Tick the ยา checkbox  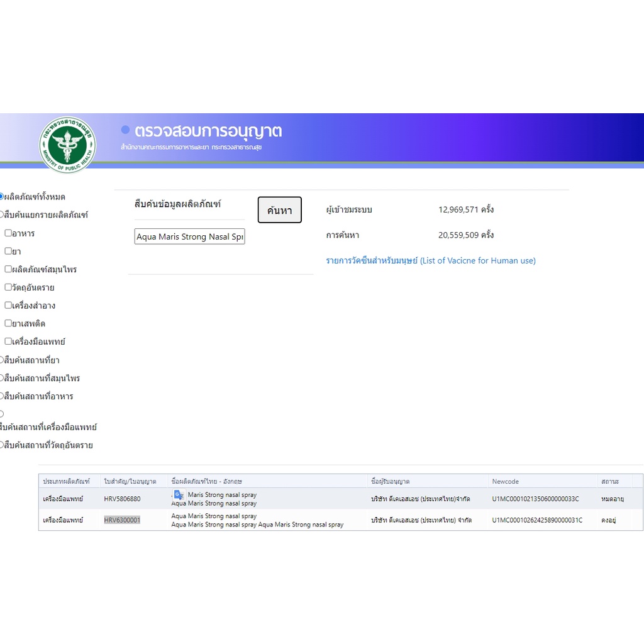(x=8, y=251)
